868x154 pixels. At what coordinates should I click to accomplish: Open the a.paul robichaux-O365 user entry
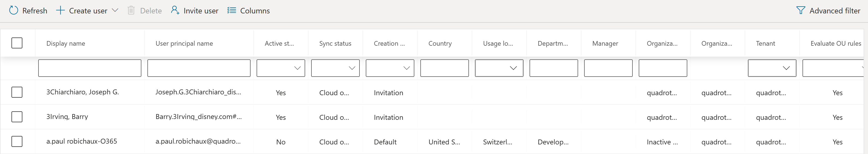click(x=82, y=141)
